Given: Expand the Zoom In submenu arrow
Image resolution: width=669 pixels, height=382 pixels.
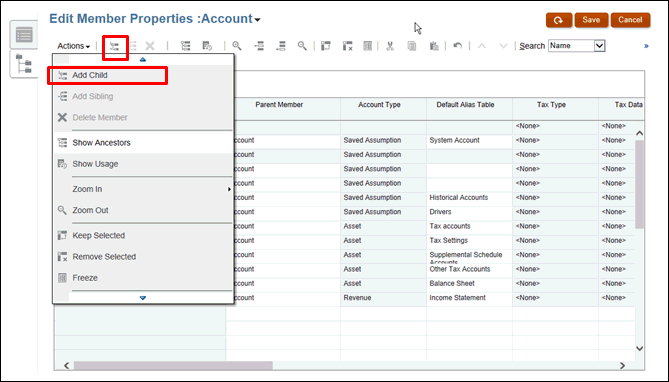Looking at the screenshot, I should (x=229, y=189).
